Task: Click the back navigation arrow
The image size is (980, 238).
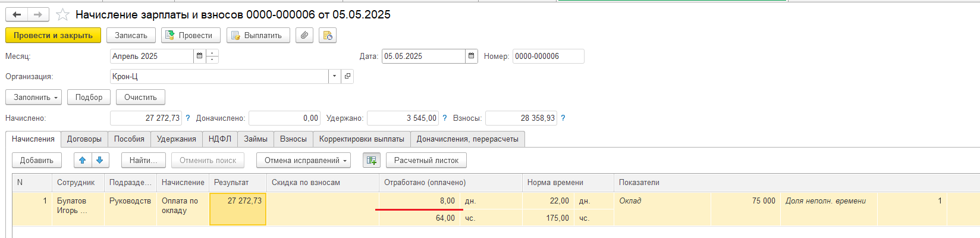Action: coord(17,14)
